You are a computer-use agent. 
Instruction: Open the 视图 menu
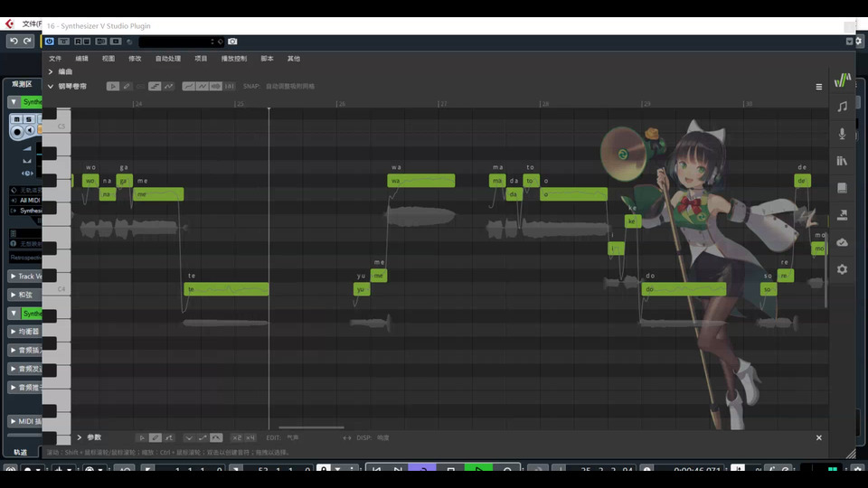108,58
